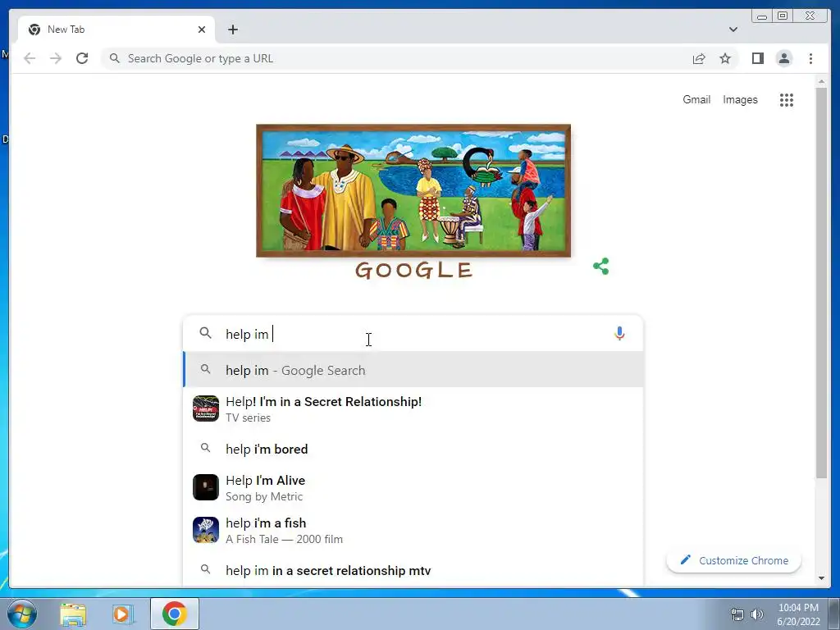840x630 pixels.
Task: Select 'help i'm a fish' suggestion
Action: coord(413,531)
